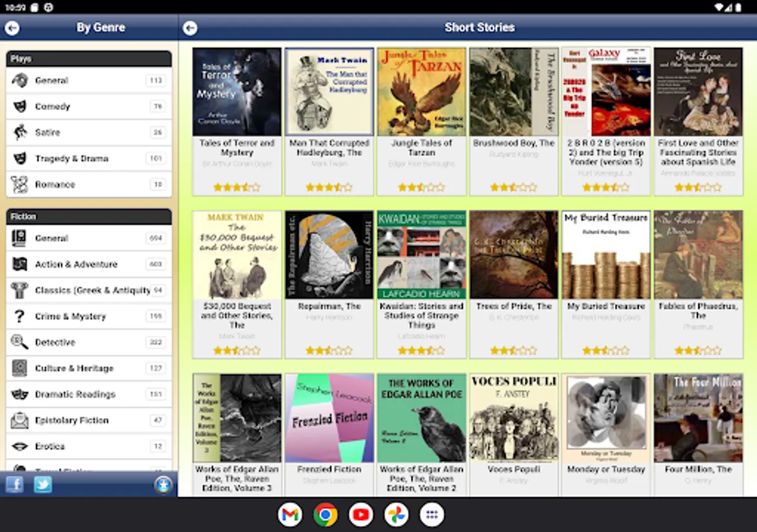Choose the Romance genre
The width and height of the screenshot is (757, 532).
tap(89, 184)
